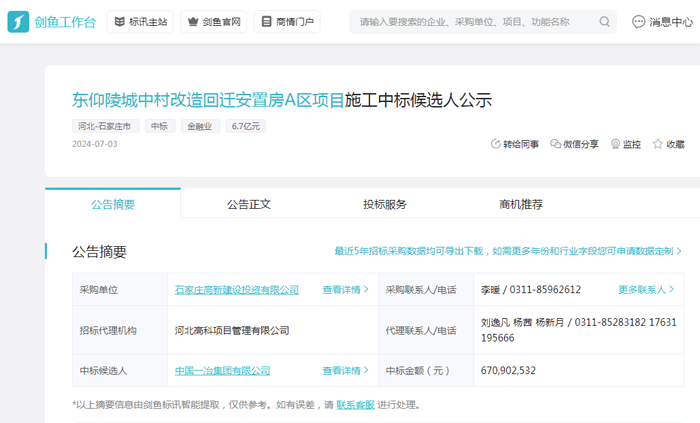Open 消息中心 message icon

click(639, 21)
